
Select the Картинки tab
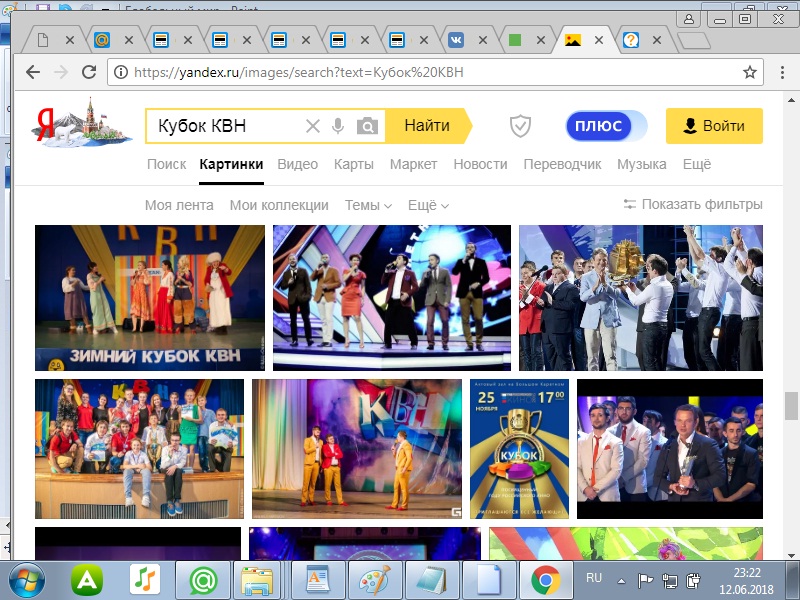(x=231, y=164)
